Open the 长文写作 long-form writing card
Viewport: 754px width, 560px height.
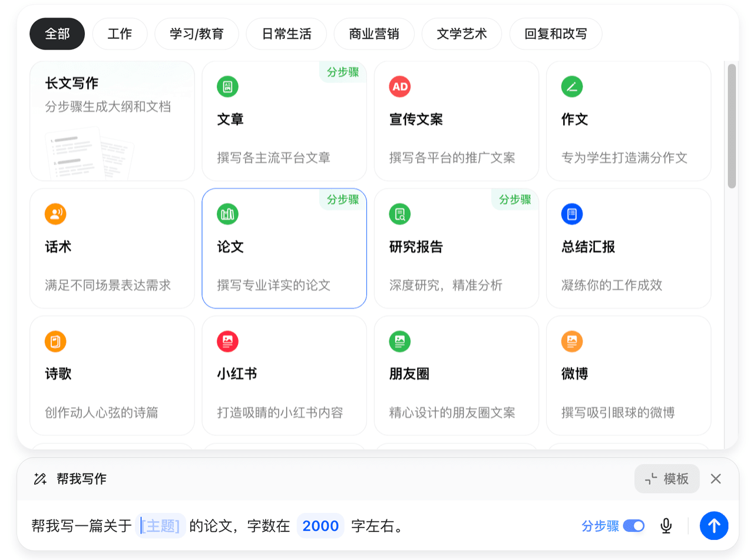click(x=112, y=121)
